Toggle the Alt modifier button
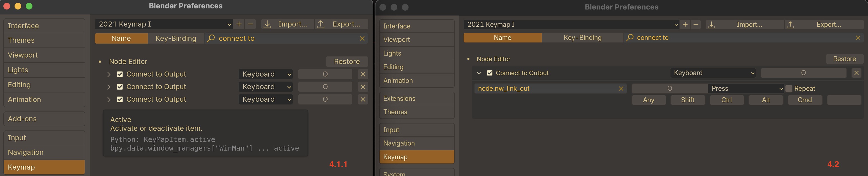 tap(766, 100)
